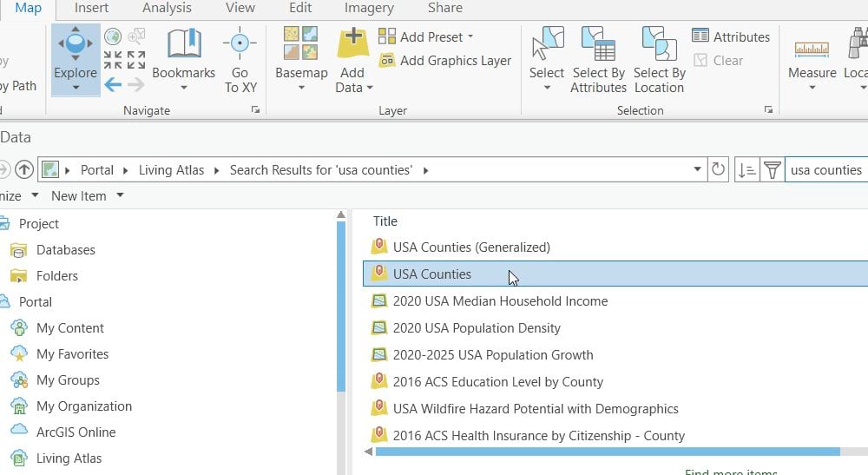Click Zoom To Selection icon

tap(136, 36)
